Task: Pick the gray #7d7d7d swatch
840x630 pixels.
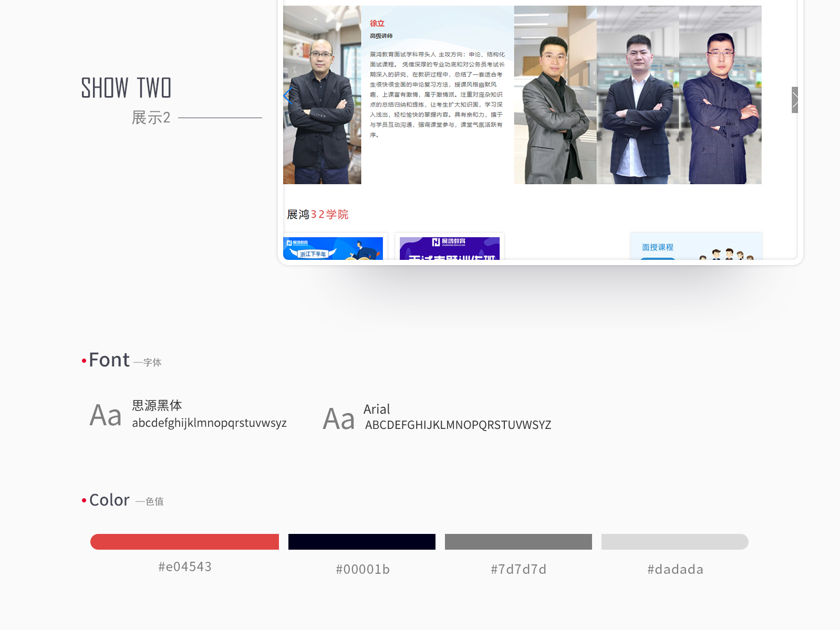Action: (518, 542)
